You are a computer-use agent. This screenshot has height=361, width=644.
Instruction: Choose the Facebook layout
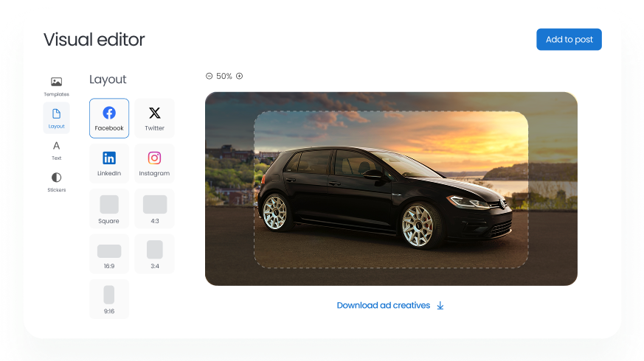[x=109, y=118]
